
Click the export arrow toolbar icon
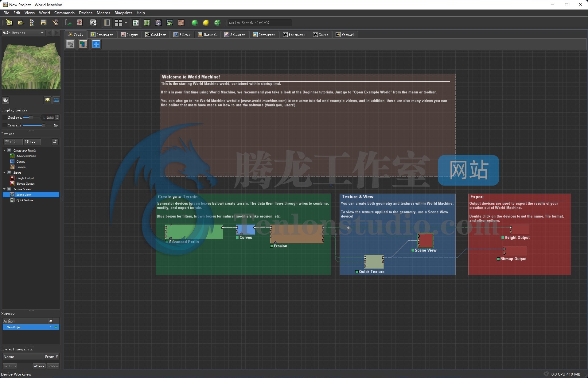tap(55, 23)
